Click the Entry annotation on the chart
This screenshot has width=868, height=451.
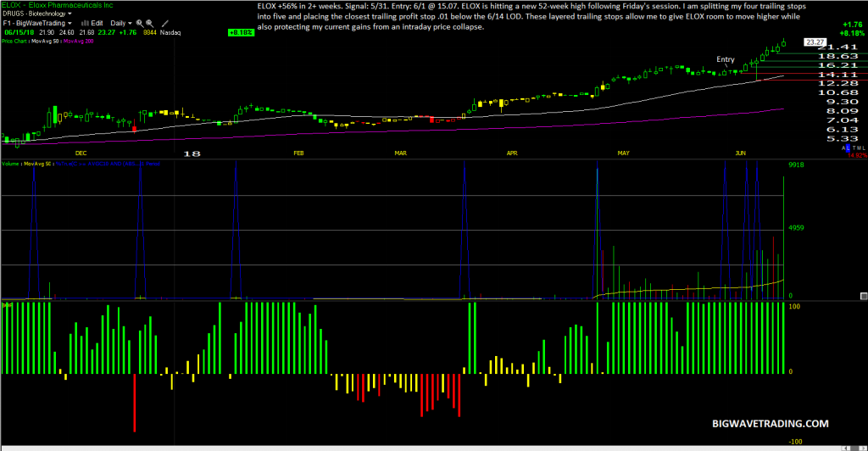point(726,59)
